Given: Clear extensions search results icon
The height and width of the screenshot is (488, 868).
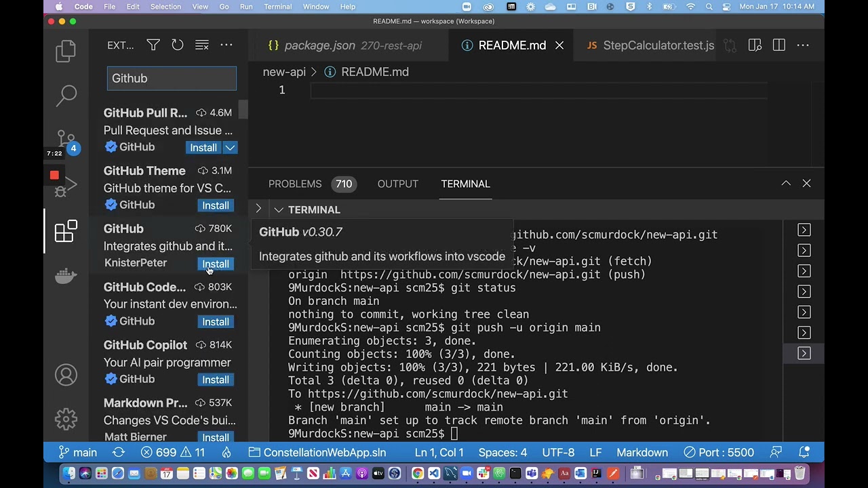Looking at the screenshot, I should [x=202, y=45].
